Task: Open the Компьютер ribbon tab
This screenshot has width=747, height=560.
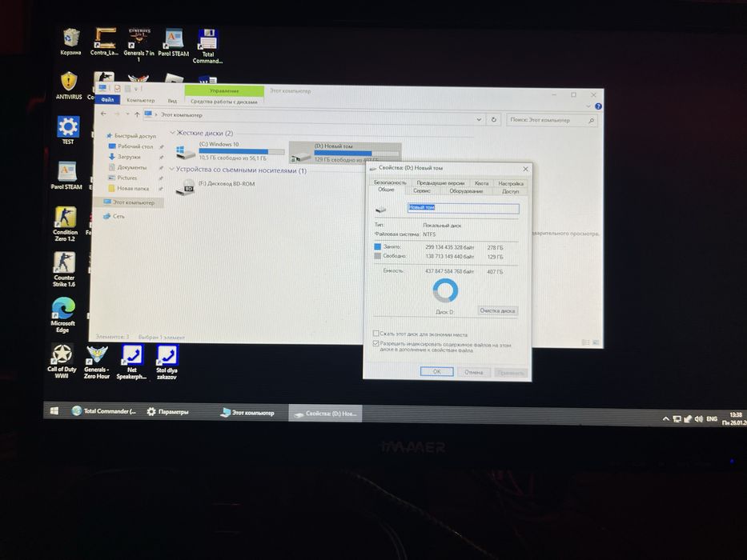Action: coord(141,100)
